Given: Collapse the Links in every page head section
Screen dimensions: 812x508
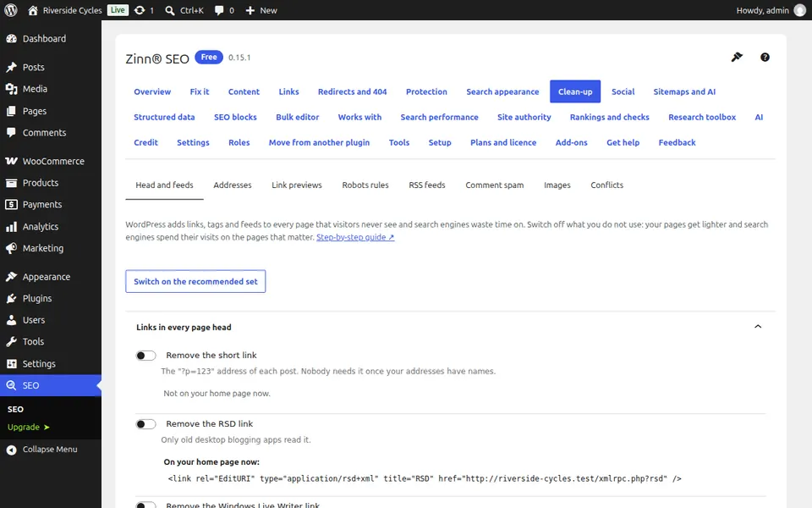Looking at the screenshot, I should coord(758,327).
